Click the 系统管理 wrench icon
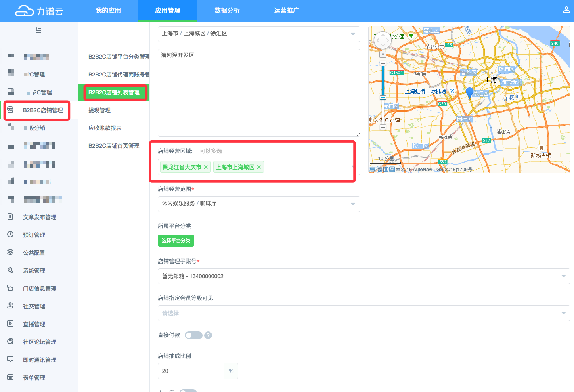Viewport: 574px width, 392px height. point(11,270)
